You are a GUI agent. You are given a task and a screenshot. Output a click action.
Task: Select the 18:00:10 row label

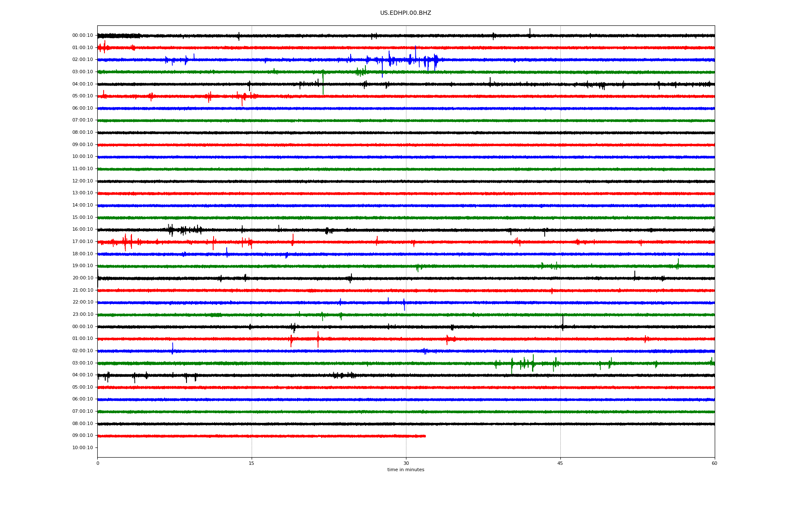82,254
